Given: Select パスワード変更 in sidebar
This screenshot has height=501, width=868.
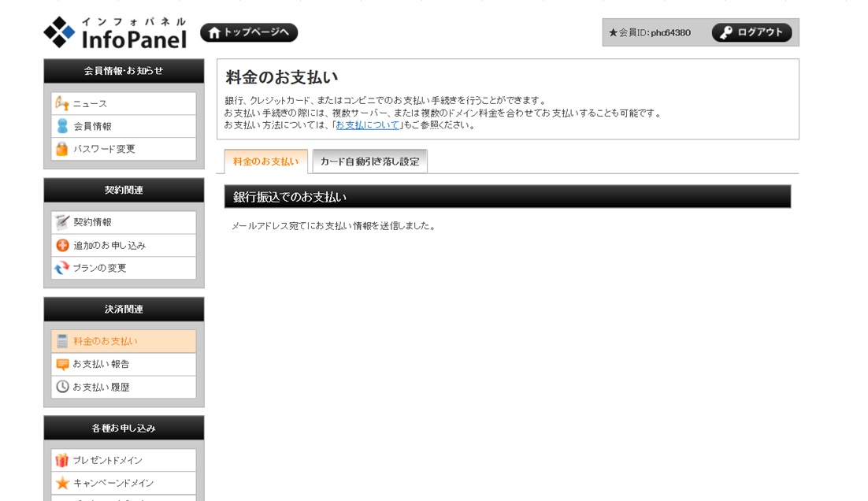Looking at the screenshot, I should point(105,149).
